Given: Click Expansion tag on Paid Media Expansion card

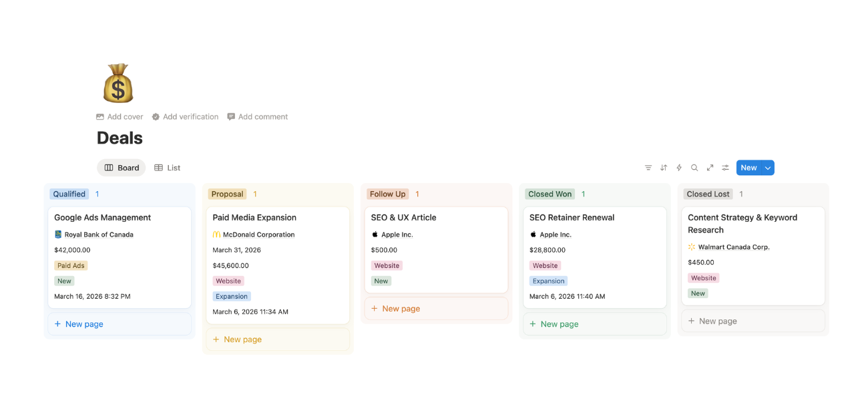Looking at the screenshot, I should [x=232, y=297].
